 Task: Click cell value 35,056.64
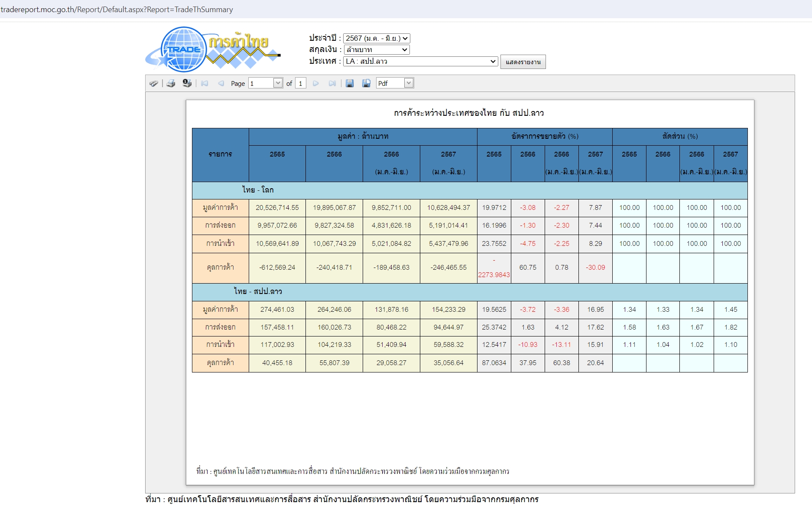click(448, 363)
